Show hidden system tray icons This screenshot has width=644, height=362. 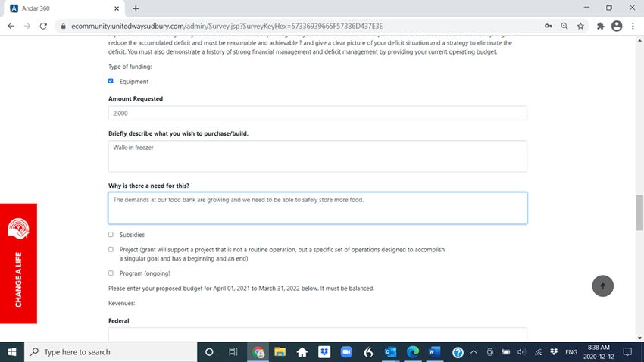point(474,351)
